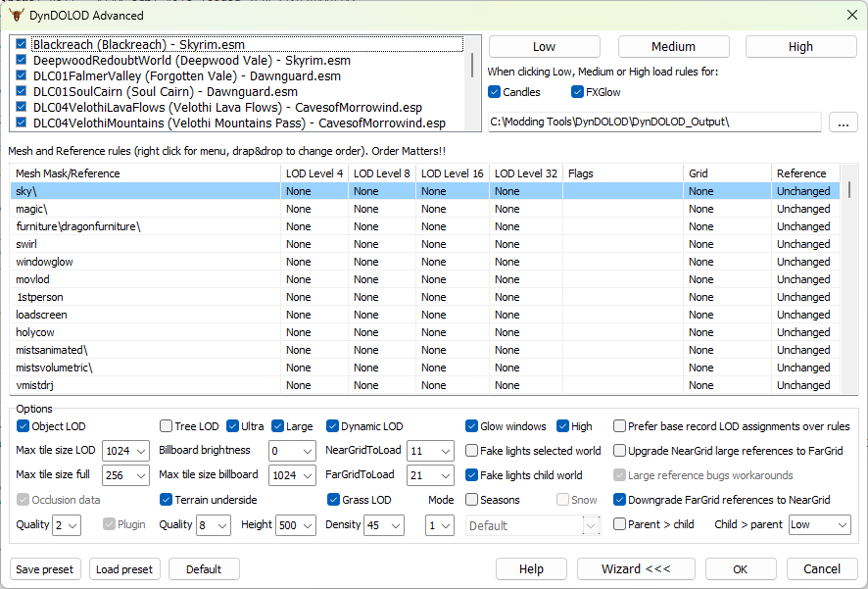868x589 pixels.
Task: Toggle High checkbox next to Glow windows
Action: tap(562, 426)
